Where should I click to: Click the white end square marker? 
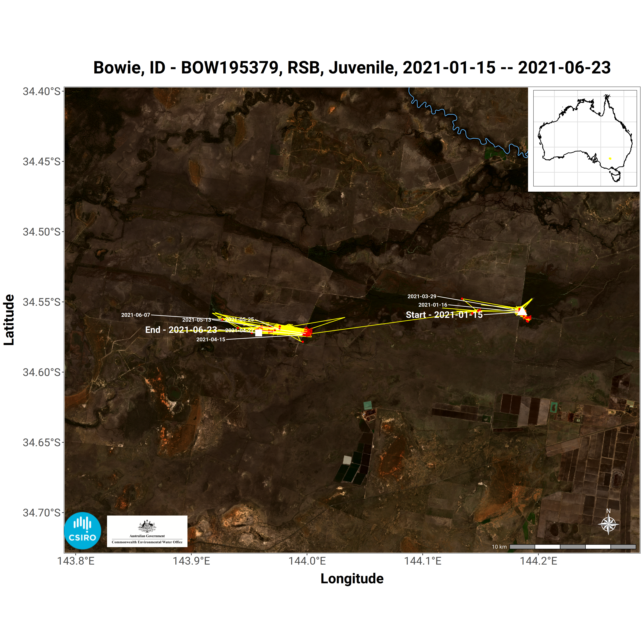(x=258, y=333)
